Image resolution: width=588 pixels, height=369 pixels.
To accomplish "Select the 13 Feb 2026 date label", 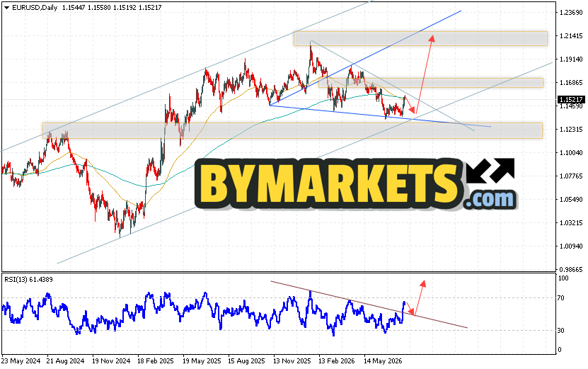I will (x=336, y=361).
